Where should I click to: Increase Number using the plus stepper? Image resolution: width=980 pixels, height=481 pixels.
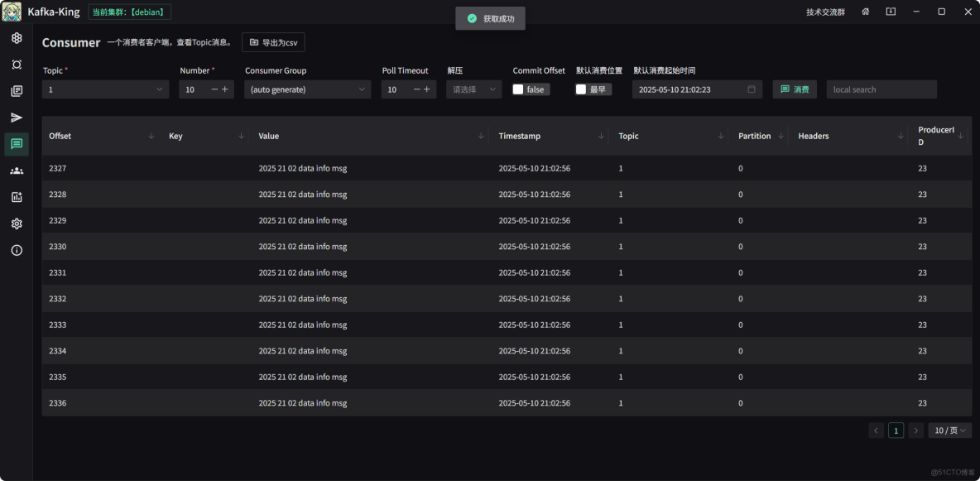click(225, 89)
